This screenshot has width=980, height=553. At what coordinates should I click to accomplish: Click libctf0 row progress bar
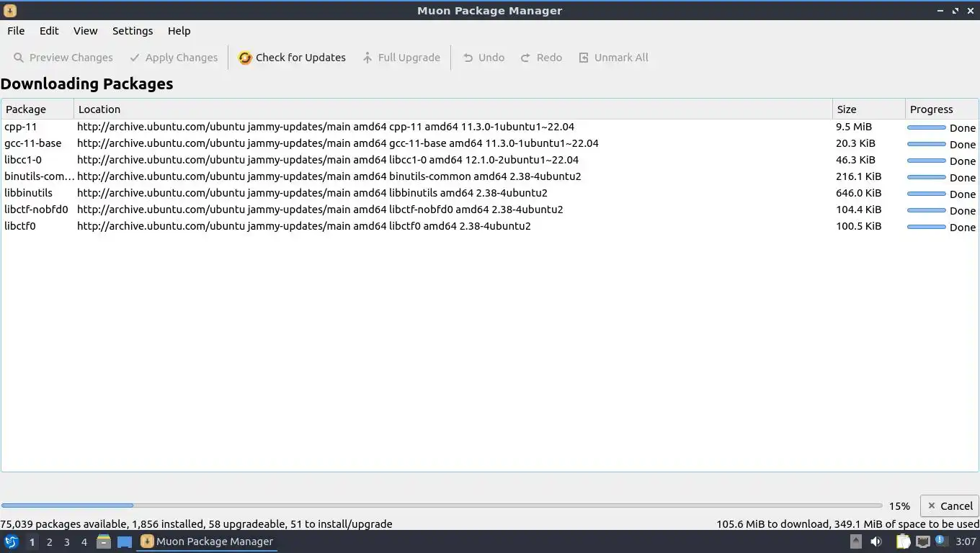(x=926, y=227)
